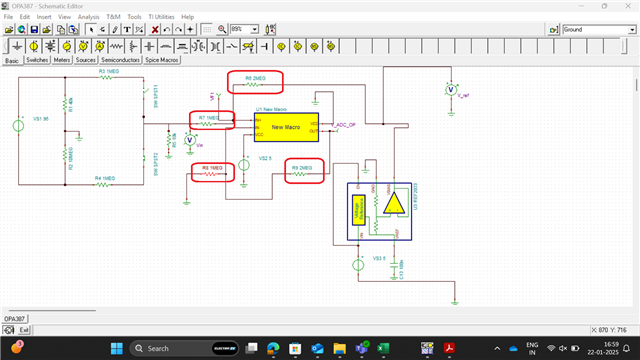Image resolution: width=640 pixels, height=360 pixels.
Task: Expand the system tray hidden icons chevron
Action: 497,348
